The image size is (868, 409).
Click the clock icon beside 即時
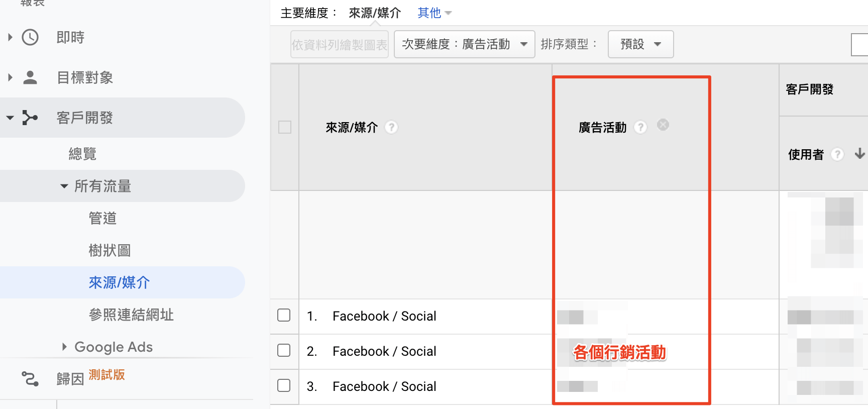30,37
